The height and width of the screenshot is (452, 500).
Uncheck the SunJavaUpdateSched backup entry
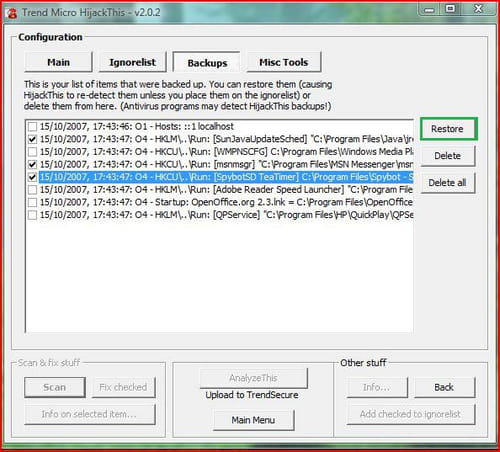click(x=32, y=139)
